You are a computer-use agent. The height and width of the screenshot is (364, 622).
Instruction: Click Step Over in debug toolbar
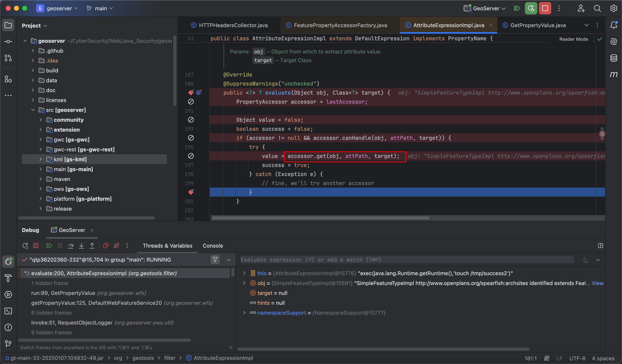pyautogui.click(x=71, y=246)
